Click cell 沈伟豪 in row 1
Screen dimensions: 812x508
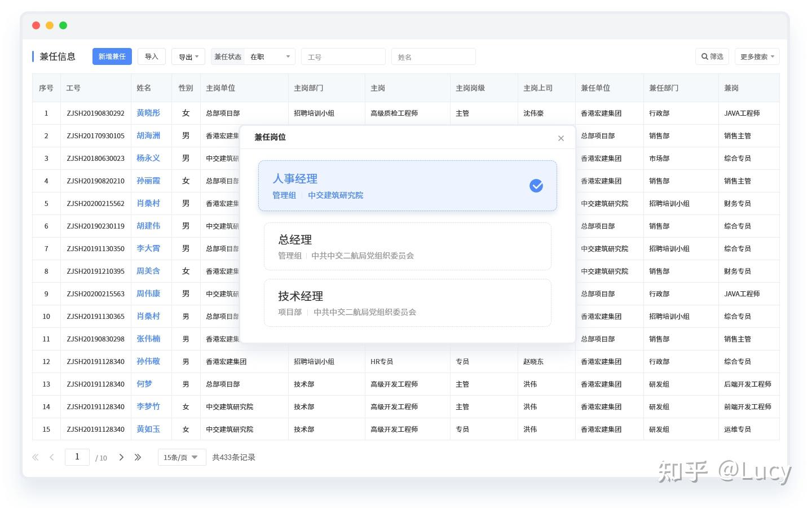pos(533,113)
